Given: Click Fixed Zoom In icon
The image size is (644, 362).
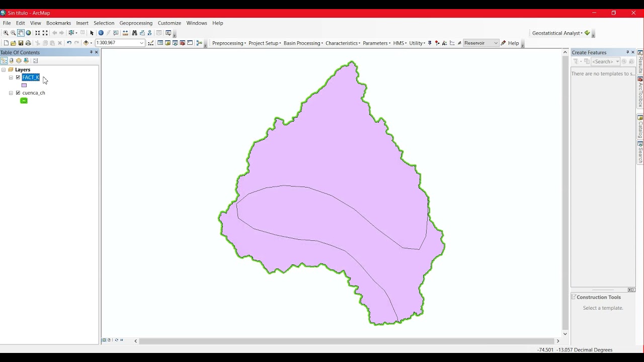Looking at the screenshot, I should (x=38, y=33).
